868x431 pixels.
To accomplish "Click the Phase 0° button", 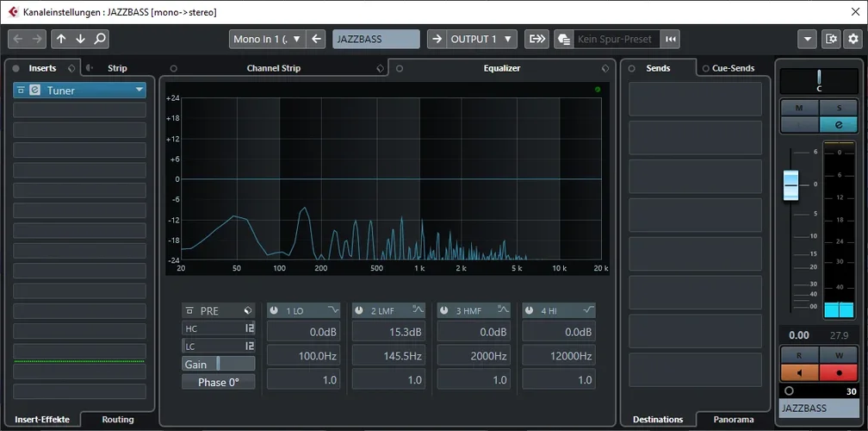I will point(218,382).
